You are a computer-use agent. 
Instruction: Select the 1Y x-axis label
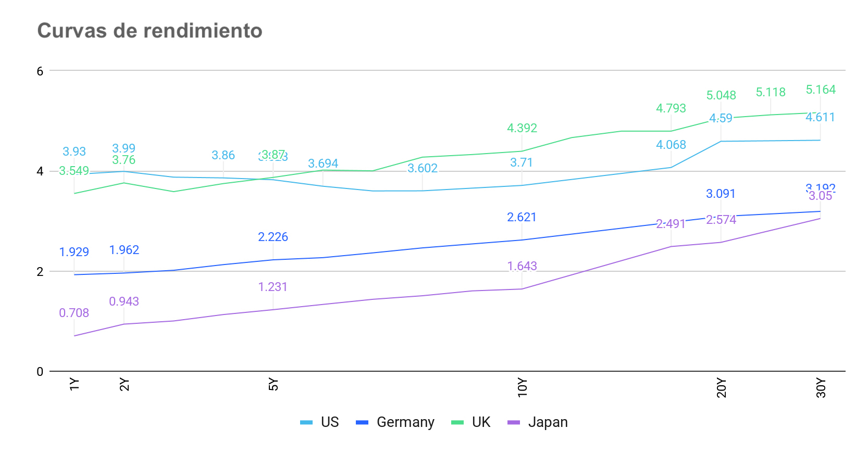click(x=75, y=384)
